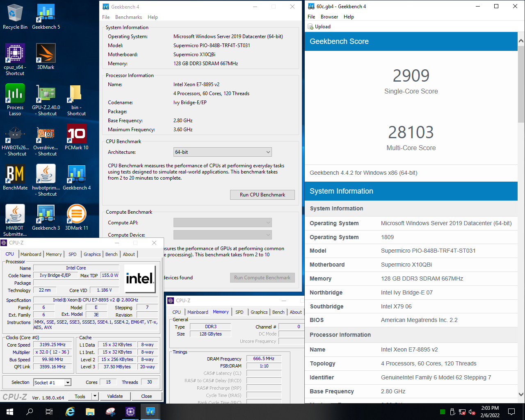
Task: Open HWBOT Submitter desktop icon
Action: (x=15, y=220)
